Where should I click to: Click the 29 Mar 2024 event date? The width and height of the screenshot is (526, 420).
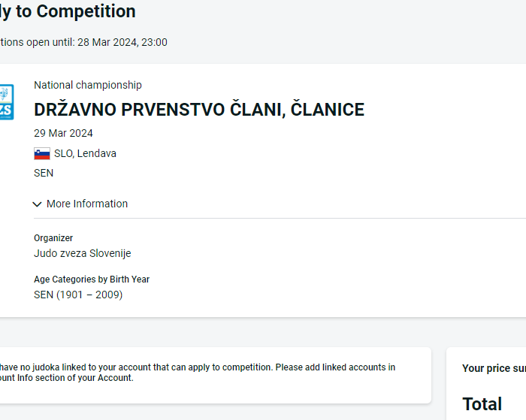[x=63, y=133]
